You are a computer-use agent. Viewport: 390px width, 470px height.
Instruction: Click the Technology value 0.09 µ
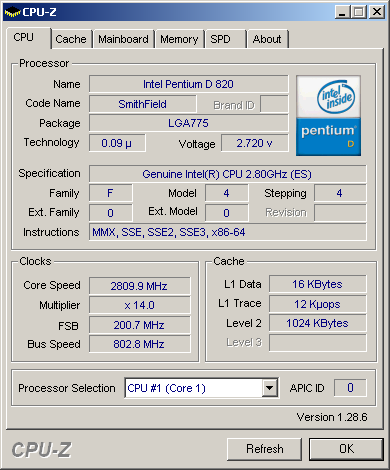(117, 143)
